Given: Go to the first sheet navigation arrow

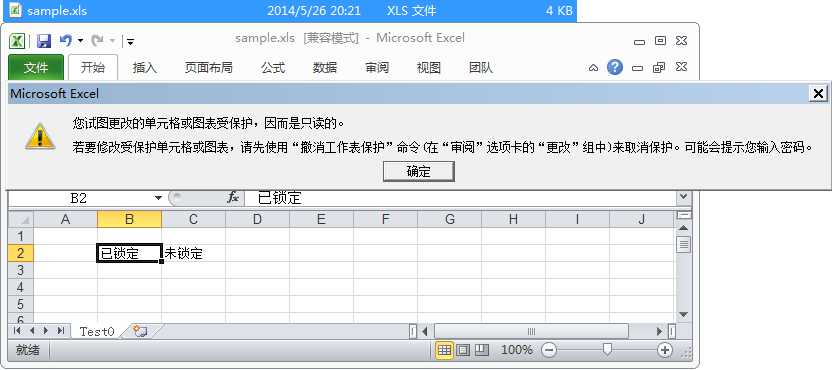Looking at the screenshot, I should [17, 331].
